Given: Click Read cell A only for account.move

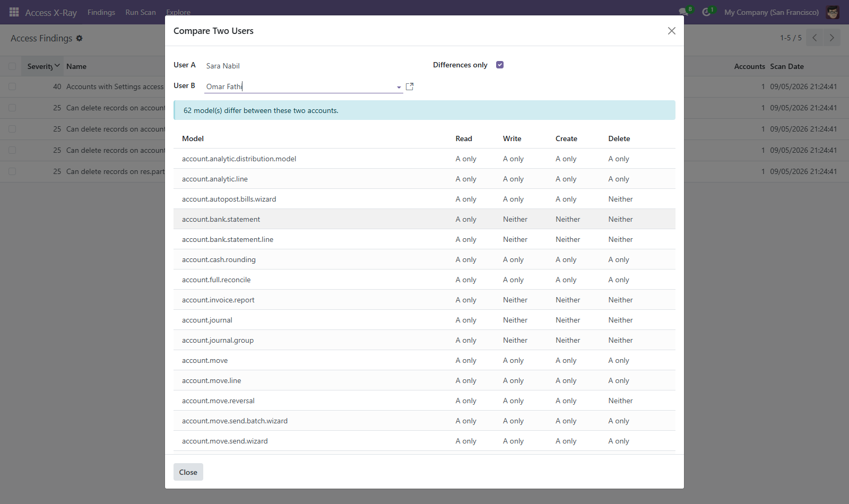Looking at the screenshot, I should point(466,360).
